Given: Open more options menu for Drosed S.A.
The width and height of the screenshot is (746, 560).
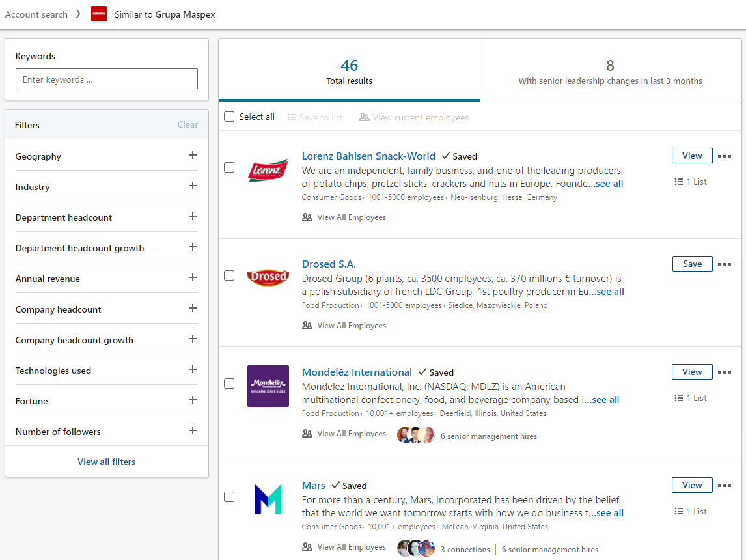Looking at the screenshot, I should 724,264.
